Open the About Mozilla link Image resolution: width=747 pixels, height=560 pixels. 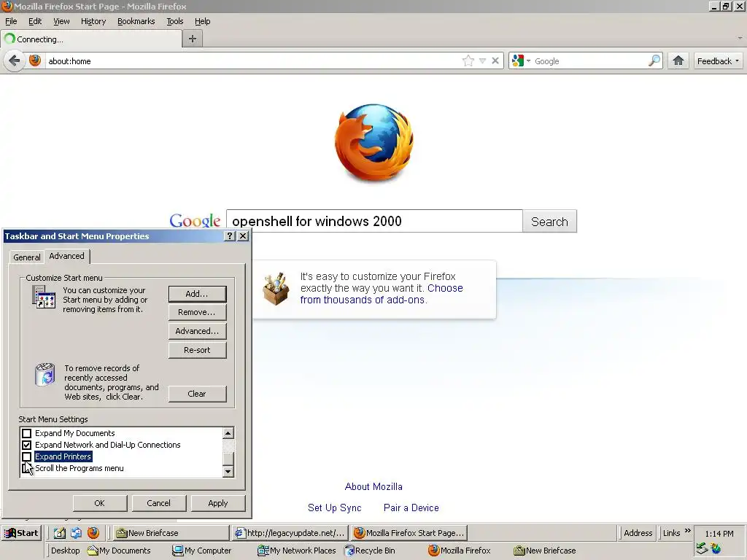373,486
